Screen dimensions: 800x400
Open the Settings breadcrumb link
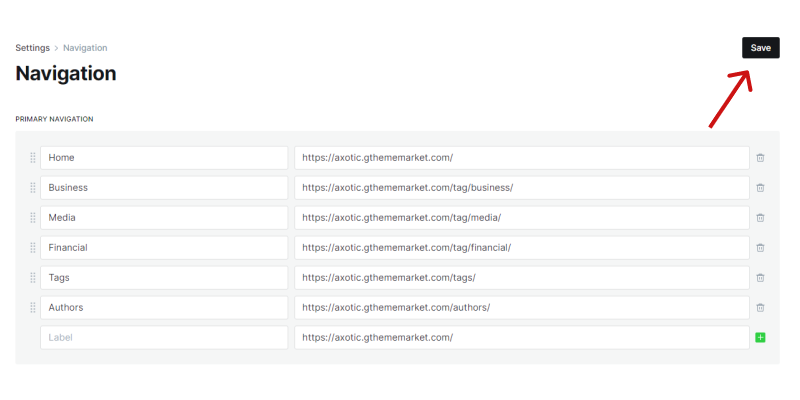pos(32,48)
